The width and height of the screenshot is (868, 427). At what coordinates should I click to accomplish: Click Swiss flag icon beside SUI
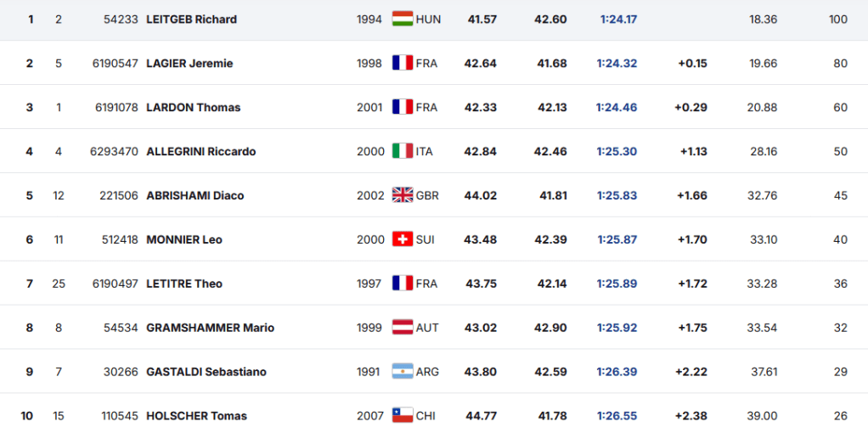(x=402, y=239)
